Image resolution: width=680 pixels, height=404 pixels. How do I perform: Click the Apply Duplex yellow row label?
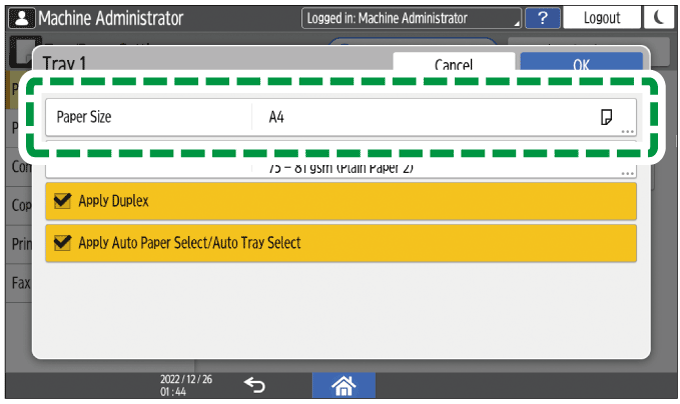click(113, 201)
